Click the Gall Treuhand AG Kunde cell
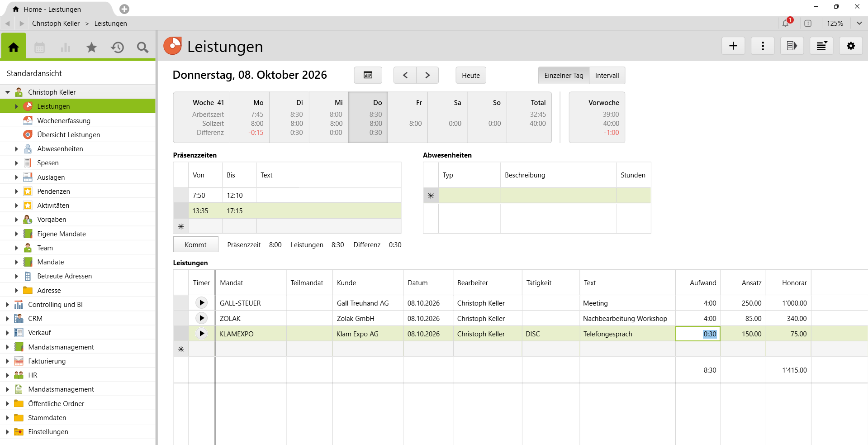Viewport: 868px width, 445px height. (x=368, y=303)
